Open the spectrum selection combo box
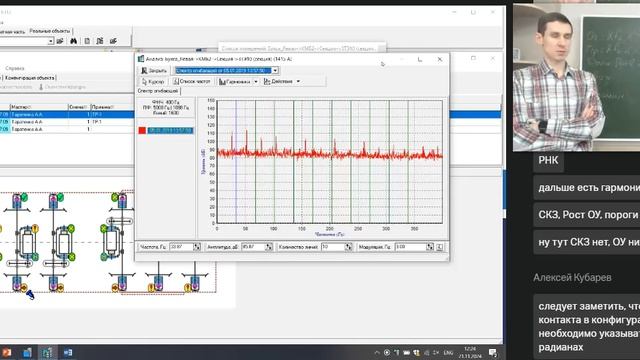Viewport: 640px width, 360px height. click(226, 71)
